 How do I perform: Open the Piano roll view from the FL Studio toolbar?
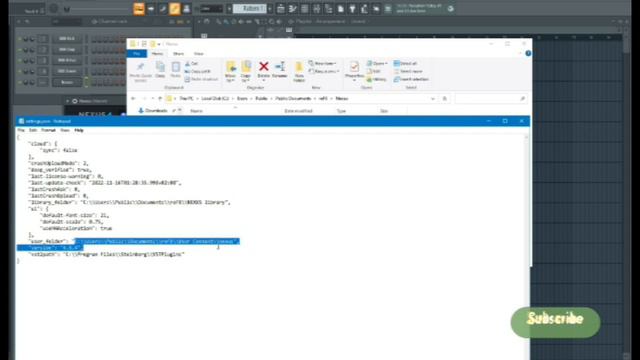293,9
